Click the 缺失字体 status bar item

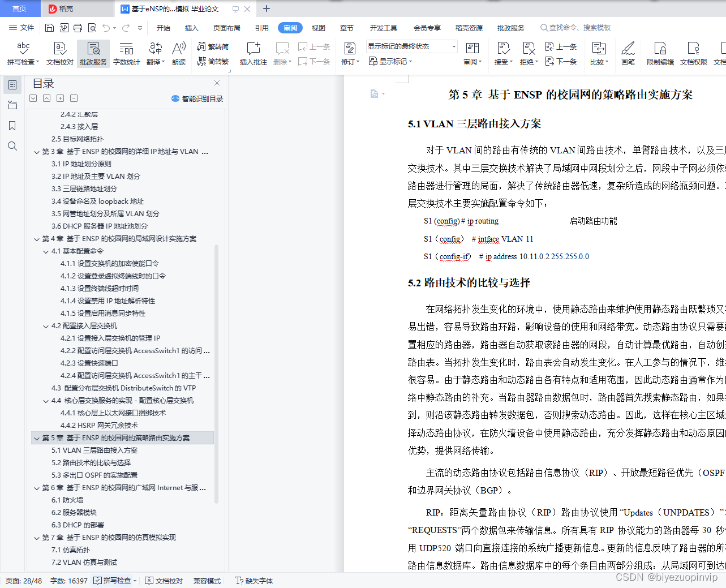pyautogui.click(x=254, y=581)
